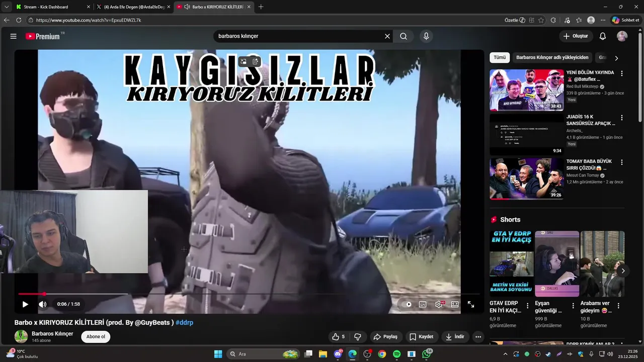Screen dimensions: 644x362
Task: Open Barbaros Kılınçer channel name link
Action: pyautogui.click(x=52, y=334)
